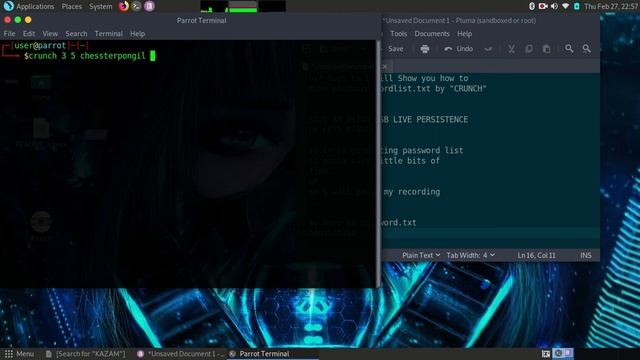This screenshot has width=640, height=360.
Task: Open the Plain Text syntax dropdown
Action: [421, 255]
